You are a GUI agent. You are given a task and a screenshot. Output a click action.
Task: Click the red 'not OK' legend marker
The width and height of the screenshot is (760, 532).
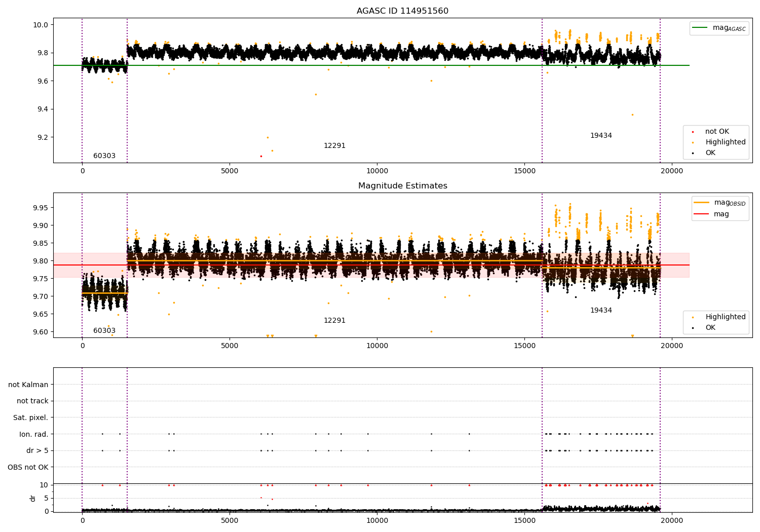[x=693, y=132]
